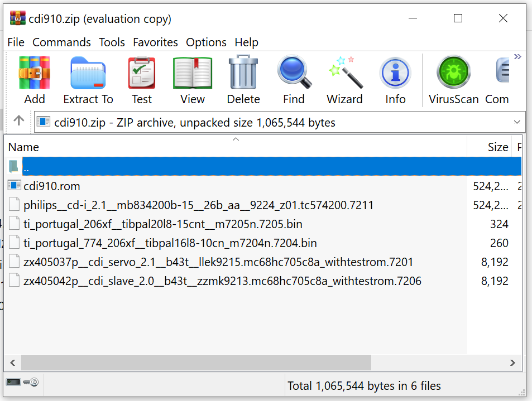Image resolution: width=532 pixels, height=401 pixels.
Task: Click the key icon in status bar
Action: click(x=31, y=382)
